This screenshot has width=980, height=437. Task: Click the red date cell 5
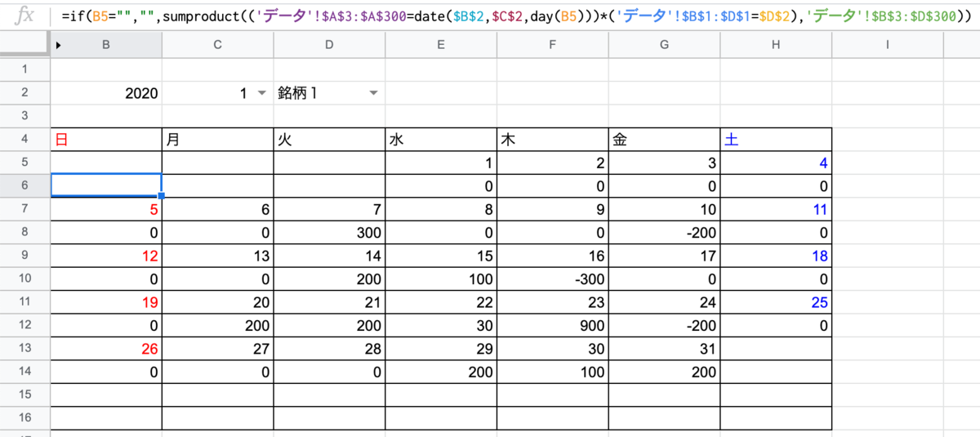click(106, 209)
